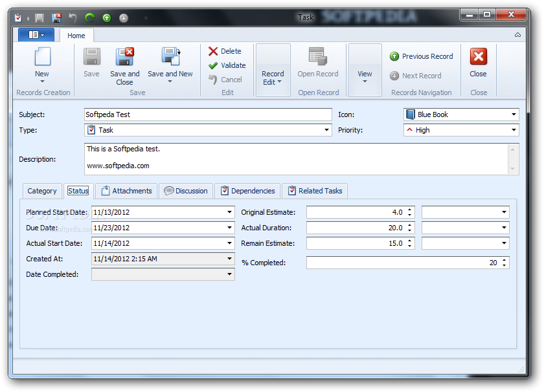
Task: Collapse the ribbon with the chevron
Action: pos(517,35)
